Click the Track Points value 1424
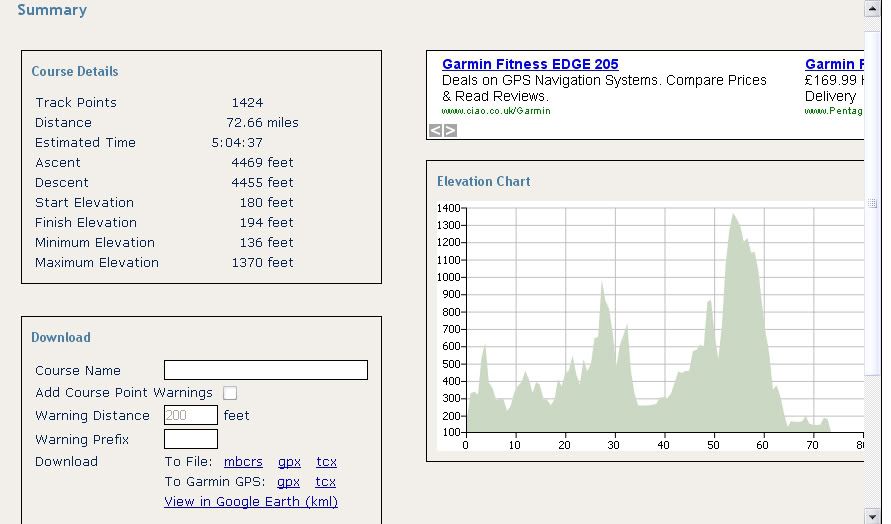 [247, 103]
